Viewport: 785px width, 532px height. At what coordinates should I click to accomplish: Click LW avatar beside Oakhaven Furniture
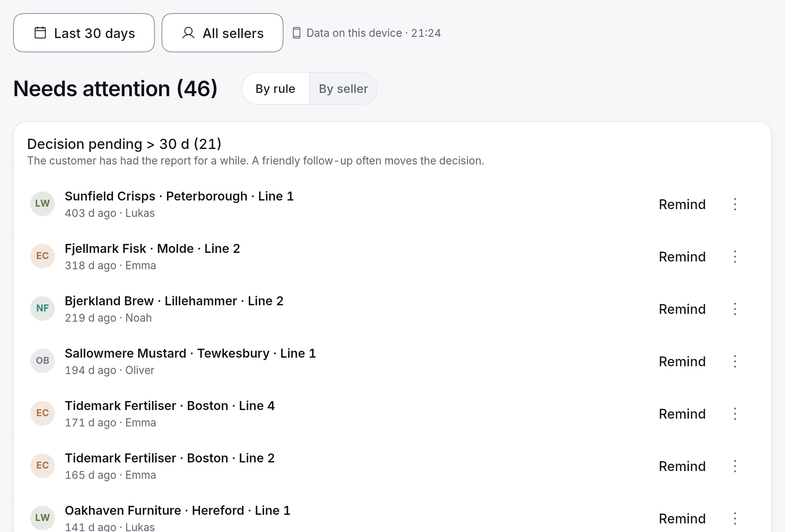[43, 518]
